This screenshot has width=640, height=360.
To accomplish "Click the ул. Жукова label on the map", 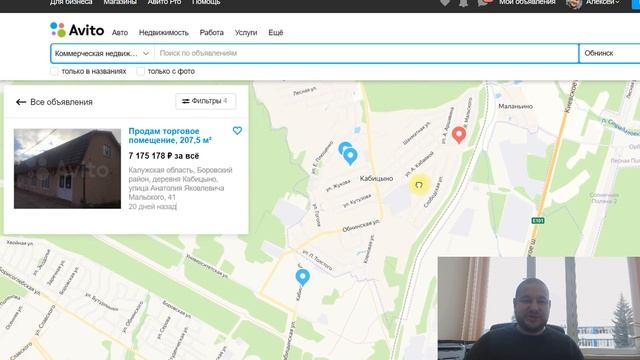I will (338, 186).
